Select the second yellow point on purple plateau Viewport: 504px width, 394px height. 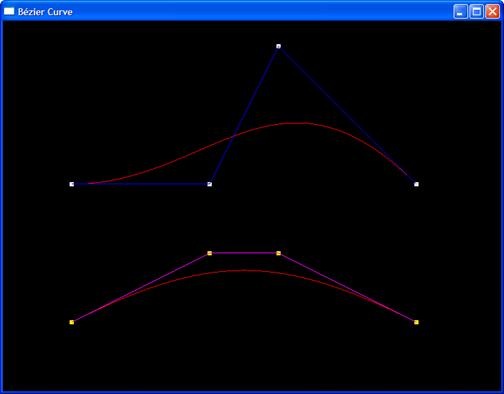coord(278,253)
